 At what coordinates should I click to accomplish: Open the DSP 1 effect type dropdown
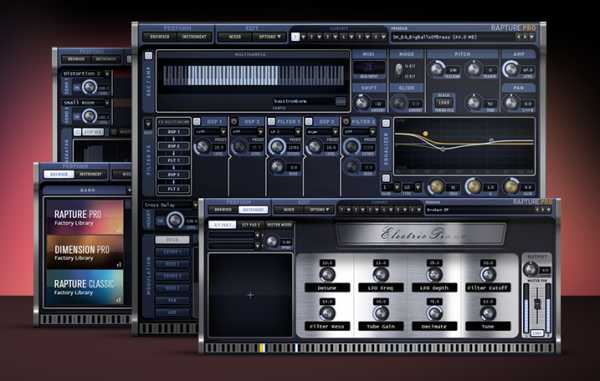point(210,132)
